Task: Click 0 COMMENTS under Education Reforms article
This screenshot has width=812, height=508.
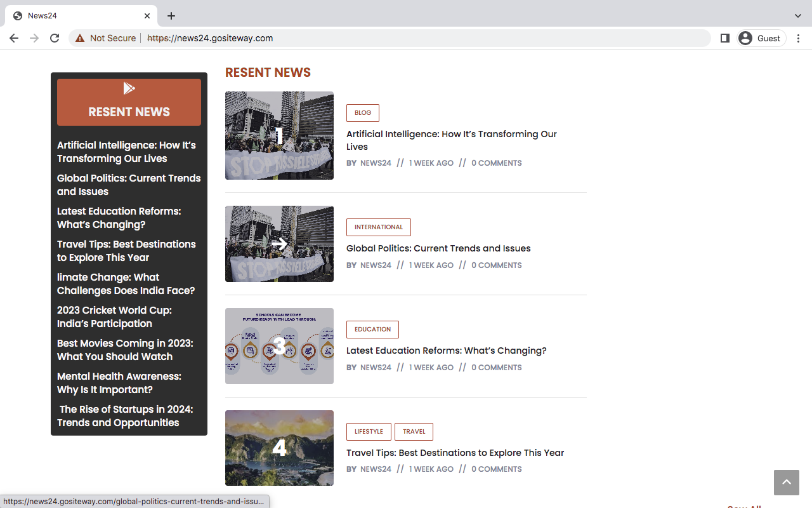Action: tap(497, 368)
